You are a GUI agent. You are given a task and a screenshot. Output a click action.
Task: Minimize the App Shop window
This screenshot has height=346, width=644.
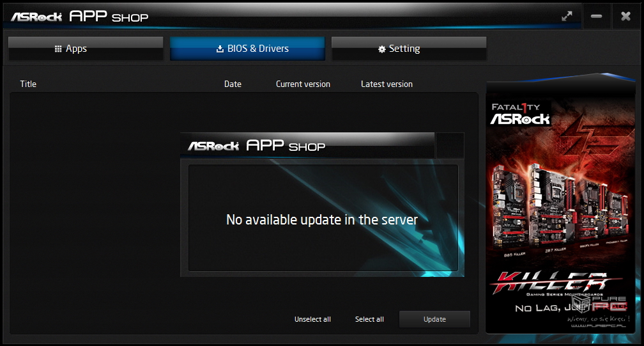[596, 16]
